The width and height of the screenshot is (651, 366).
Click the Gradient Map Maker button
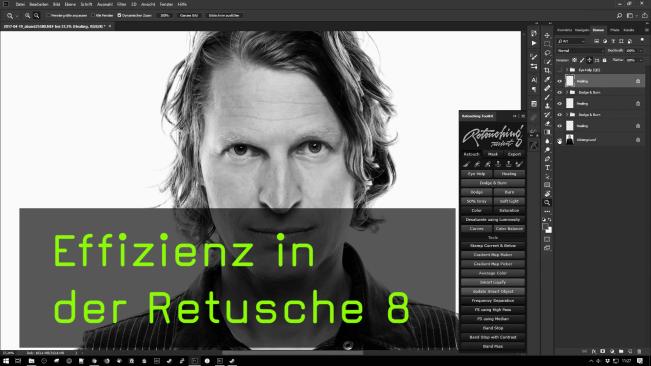tap(493, 255)
